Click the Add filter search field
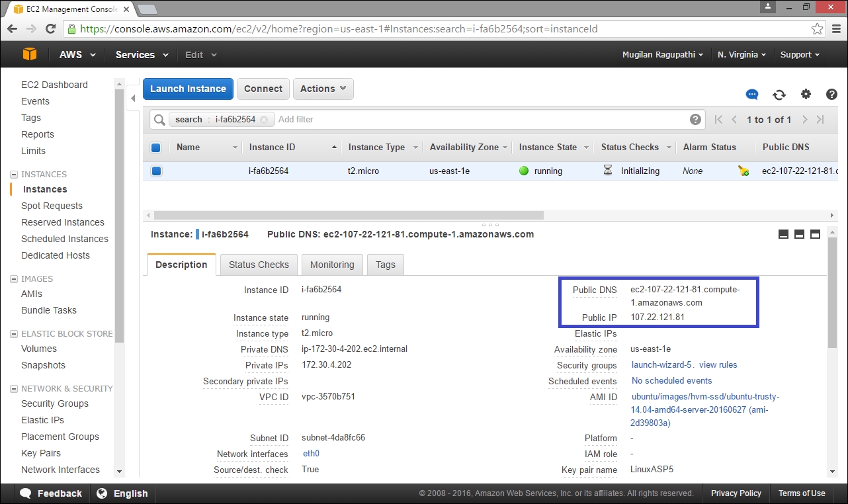 (x=480, y=120)
